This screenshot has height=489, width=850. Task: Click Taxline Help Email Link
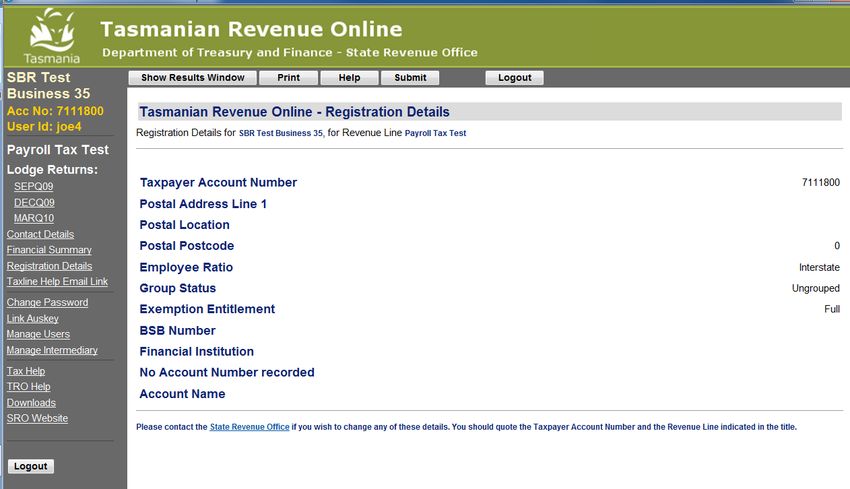point(57,281)
